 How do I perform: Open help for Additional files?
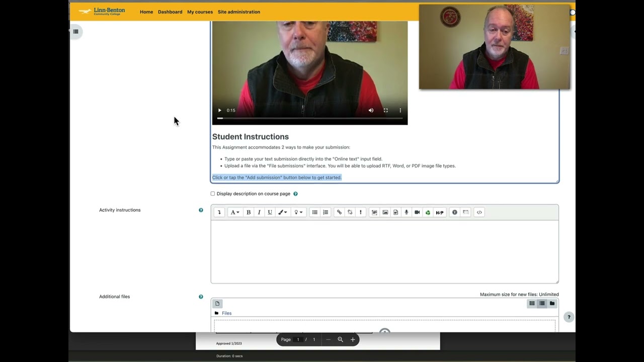click(201, 297)
